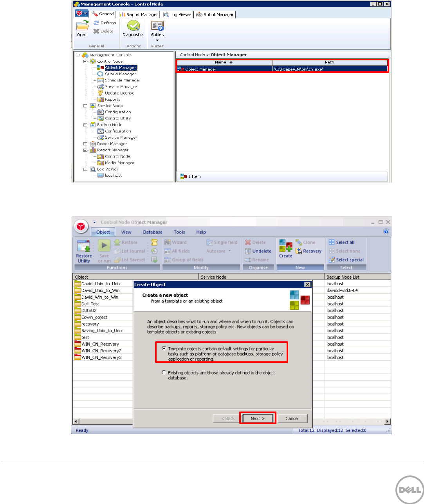Select Control Utility under Service Node

point(118,118)
